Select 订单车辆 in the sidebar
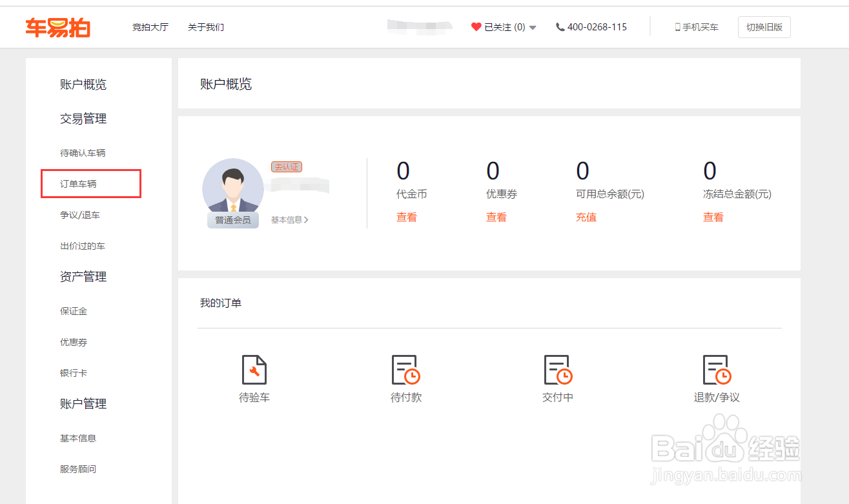 tap(90, 183)
